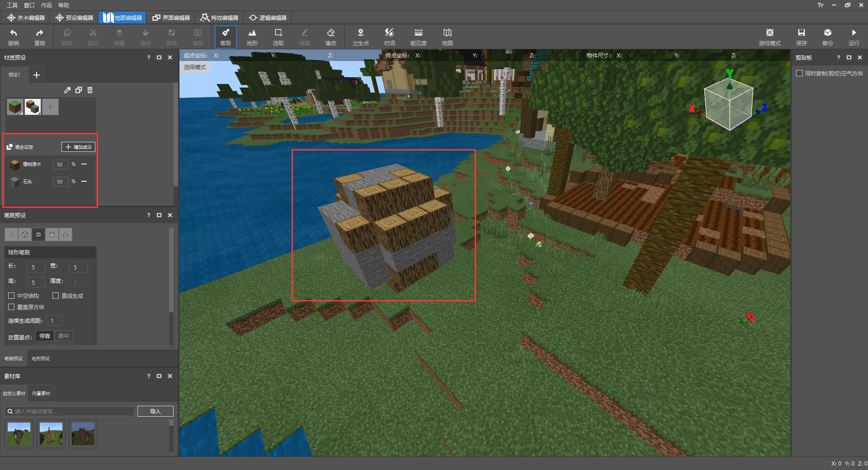Click the 连续生成间距 value field
868x470 pixels.
54,320
